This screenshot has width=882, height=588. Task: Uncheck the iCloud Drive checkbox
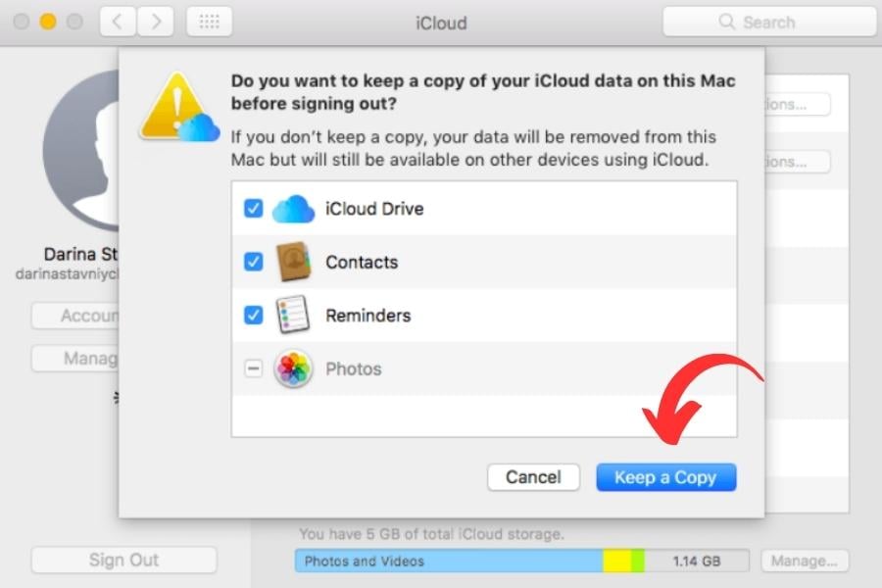point(254,208)
